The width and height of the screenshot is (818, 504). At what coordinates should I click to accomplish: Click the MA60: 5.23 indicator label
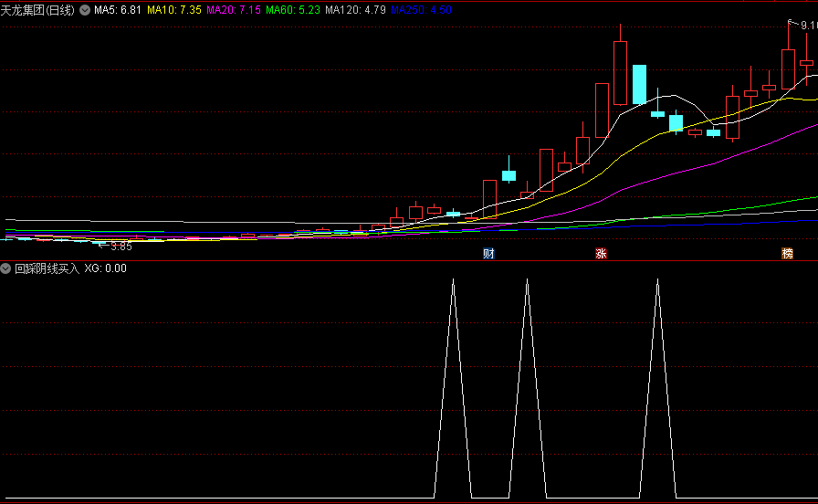293,10
